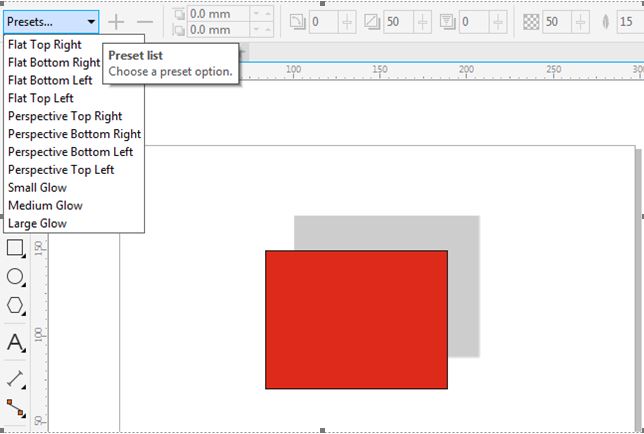Open shadow stretch slider button

click(423, 22)
